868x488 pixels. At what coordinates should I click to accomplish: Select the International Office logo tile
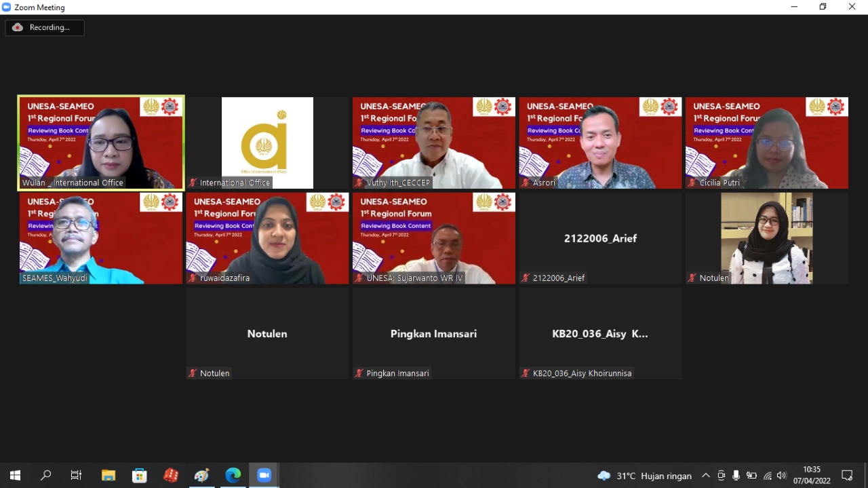click(x=267, y=143)
